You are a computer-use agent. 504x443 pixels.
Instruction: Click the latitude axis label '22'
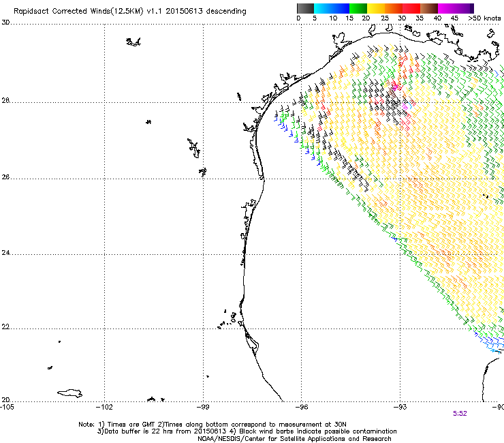pyautogui.click(x=5, y=327)
